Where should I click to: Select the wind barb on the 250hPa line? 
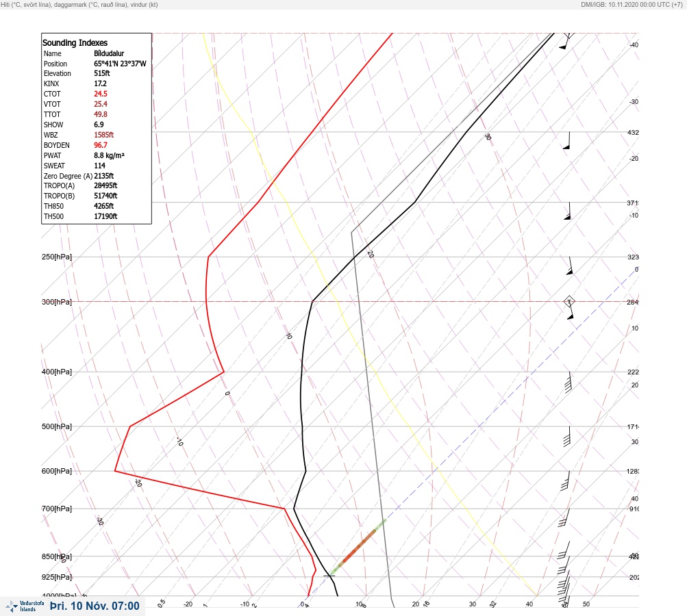570,266
